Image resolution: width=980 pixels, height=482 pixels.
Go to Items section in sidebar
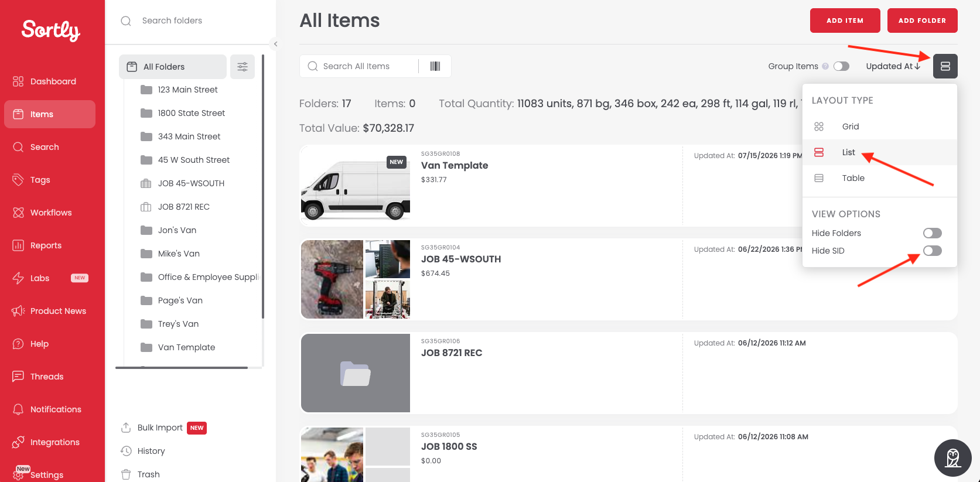50,114
